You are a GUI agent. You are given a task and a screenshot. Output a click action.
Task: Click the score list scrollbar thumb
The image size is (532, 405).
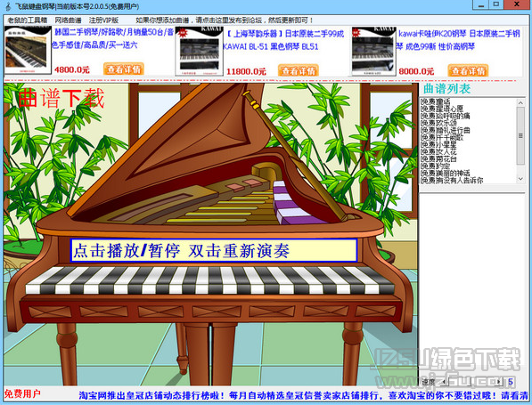click(520, 135)
